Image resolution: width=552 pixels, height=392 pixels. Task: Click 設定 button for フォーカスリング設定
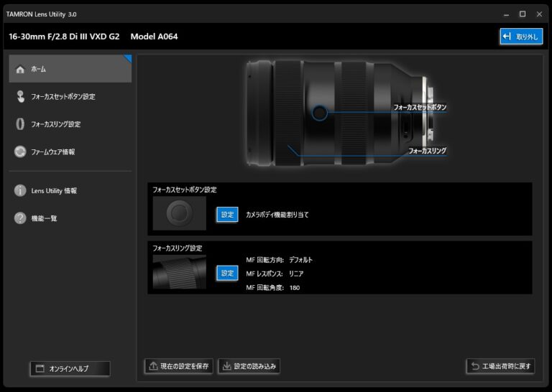(227, 274)
